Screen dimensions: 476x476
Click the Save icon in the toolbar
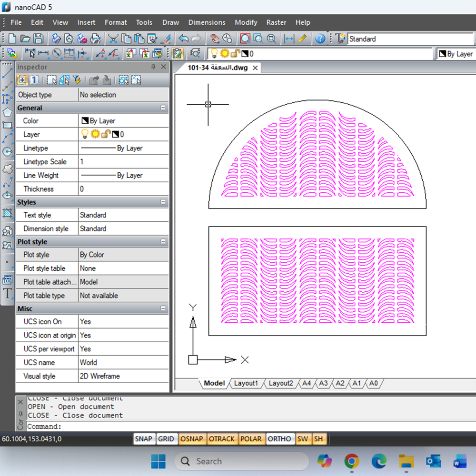pos(38,39)
